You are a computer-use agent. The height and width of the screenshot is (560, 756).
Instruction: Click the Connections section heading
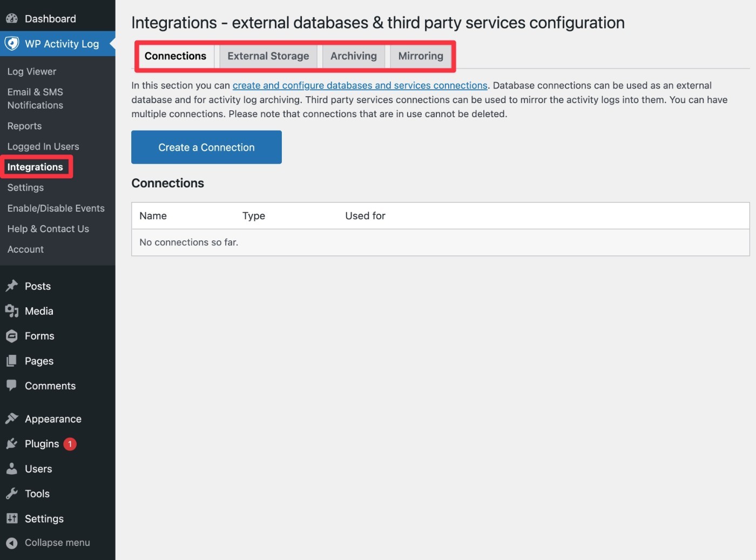click(168, 183)
